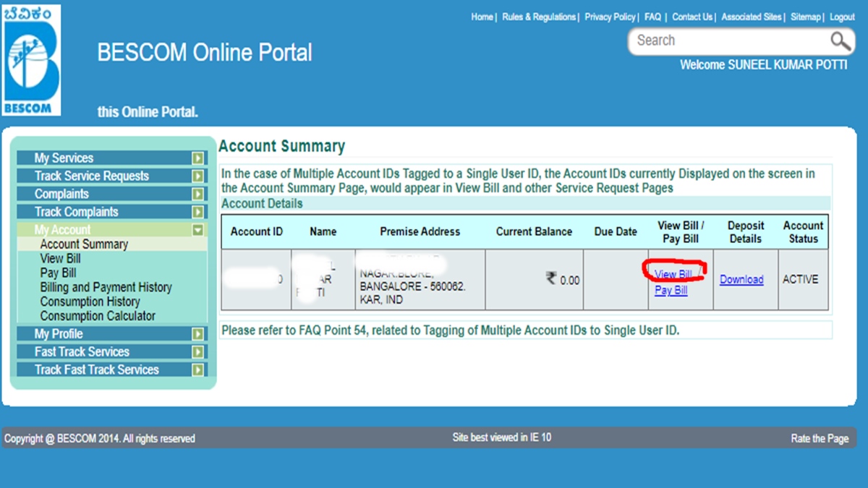Click the View Bill link in the account row
The image size is (868, 488).
click(673, 275)
